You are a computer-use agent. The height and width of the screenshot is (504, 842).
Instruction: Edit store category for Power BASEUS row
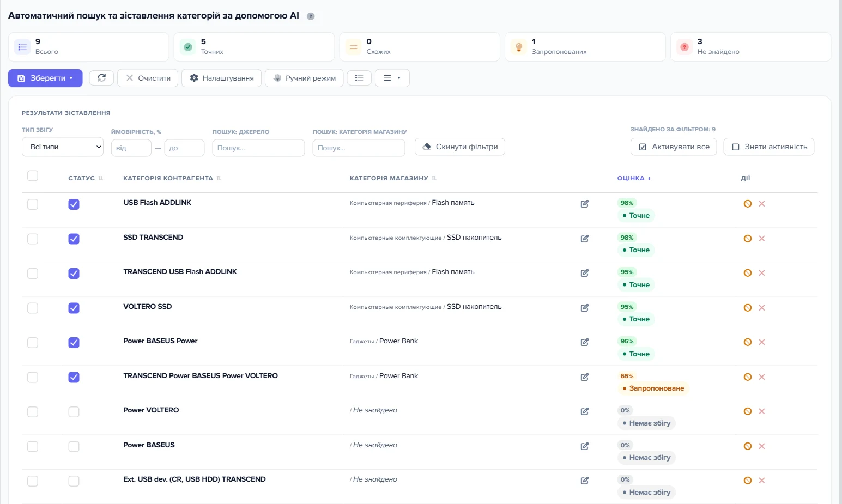[585, 446]
